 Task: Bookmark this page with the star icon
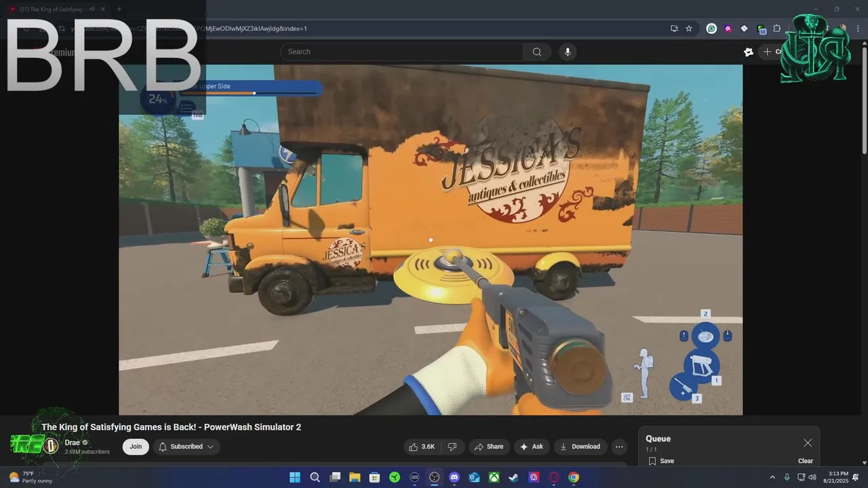pyautogui.click(x=689, y=28)
